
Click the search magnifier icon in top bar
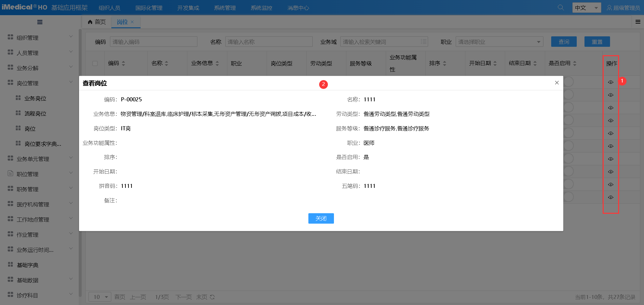[x=560, y=7]
